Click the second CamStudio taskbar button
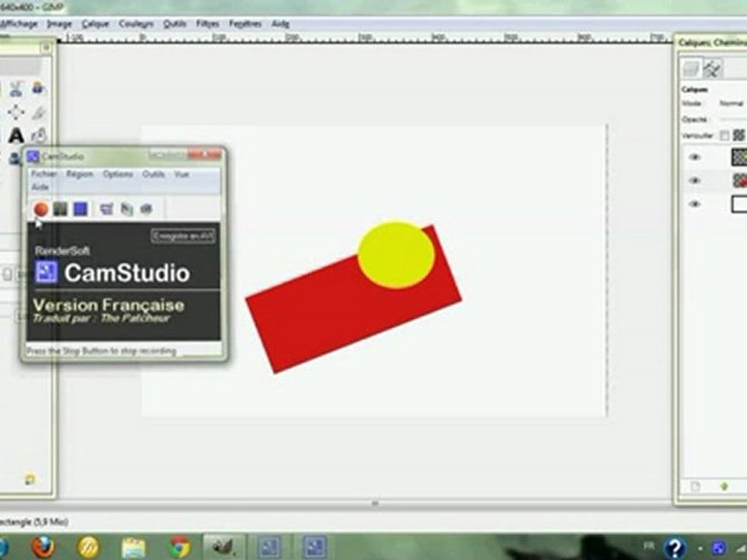Viewport: 747px width, 560px height. coord(315,547)
